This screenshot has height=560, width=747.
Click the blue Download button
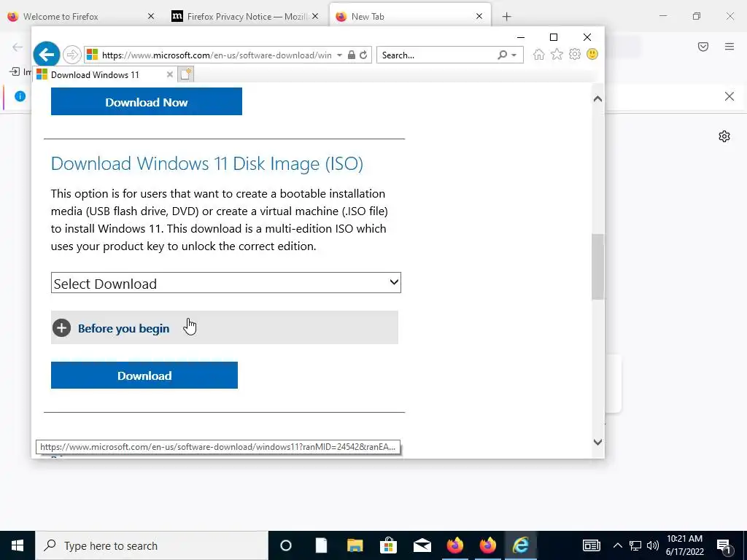[144, 376]
